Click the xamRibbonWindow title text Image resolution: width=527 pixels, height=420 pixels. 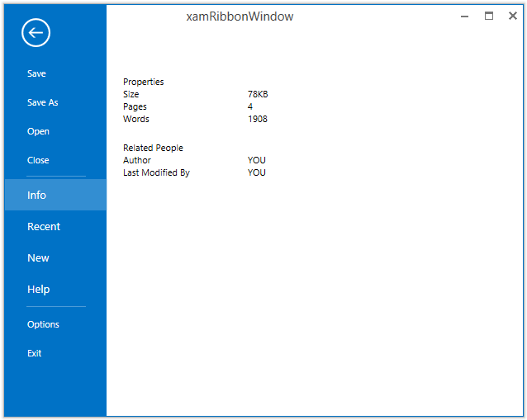240,17
